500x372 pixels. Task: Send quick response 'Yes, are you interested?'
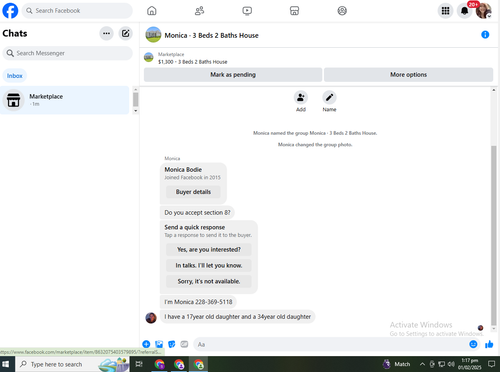pos(209,249)
